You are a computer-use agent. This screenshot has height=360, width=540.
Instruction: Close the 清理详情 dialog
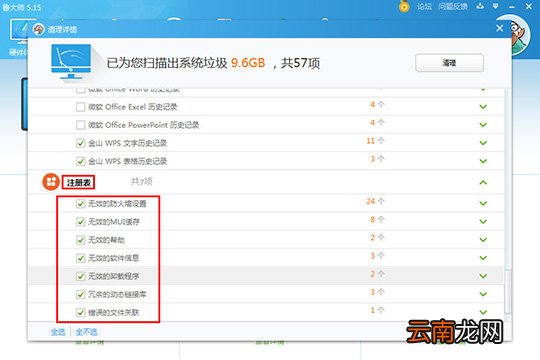click(x=500, y=28)
